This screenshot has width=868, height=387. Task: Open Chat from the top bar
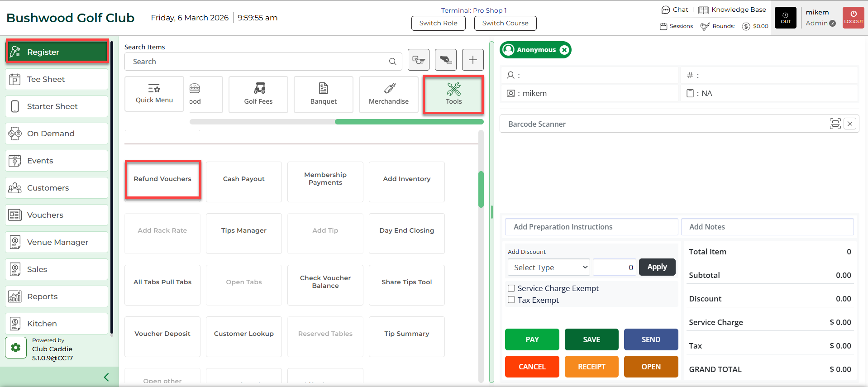[x=675, y=10]
